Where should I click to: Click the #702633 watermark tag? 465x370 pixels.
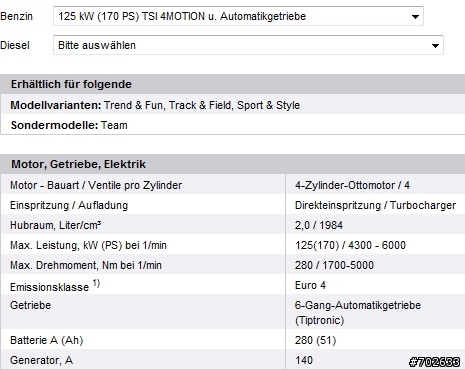[434, 362]
